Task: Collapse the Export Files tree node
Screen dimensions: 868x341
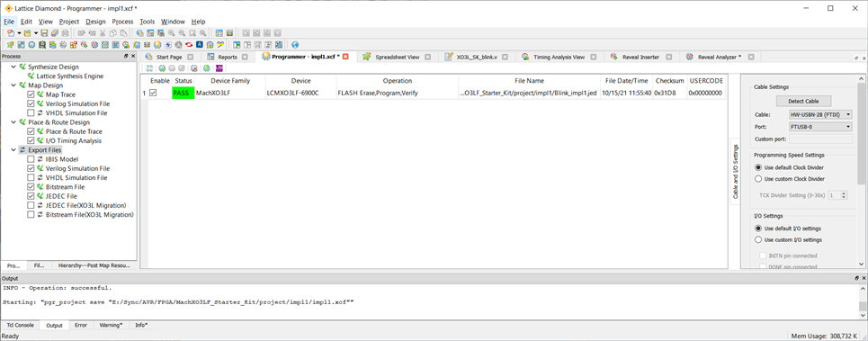Action: [13, 150]
